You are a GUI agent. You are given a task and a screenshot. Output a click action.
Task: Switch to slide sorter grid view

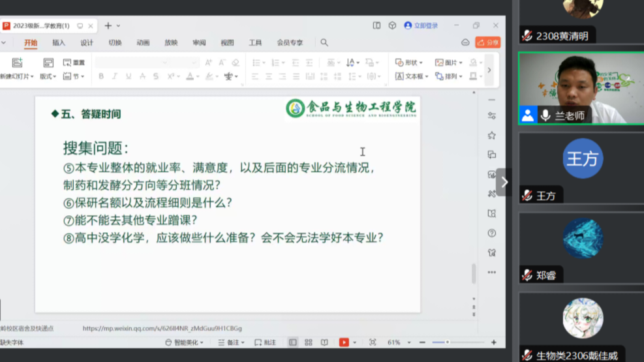point(308,342)
